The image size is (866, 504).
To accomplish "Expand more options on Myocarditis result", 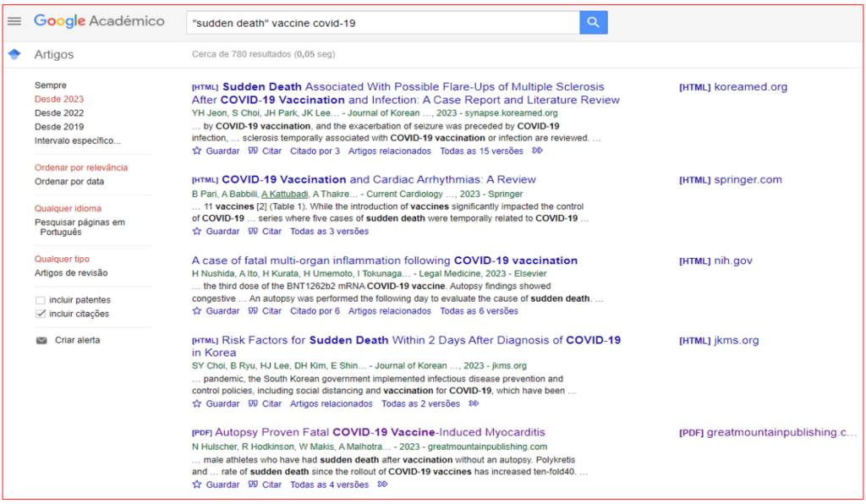I will 382,485.
